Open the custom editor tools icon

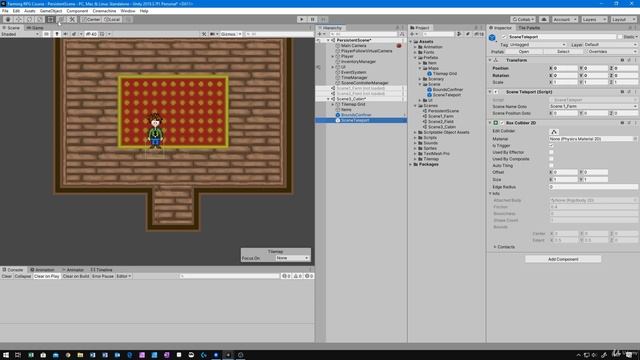[72, 19]
